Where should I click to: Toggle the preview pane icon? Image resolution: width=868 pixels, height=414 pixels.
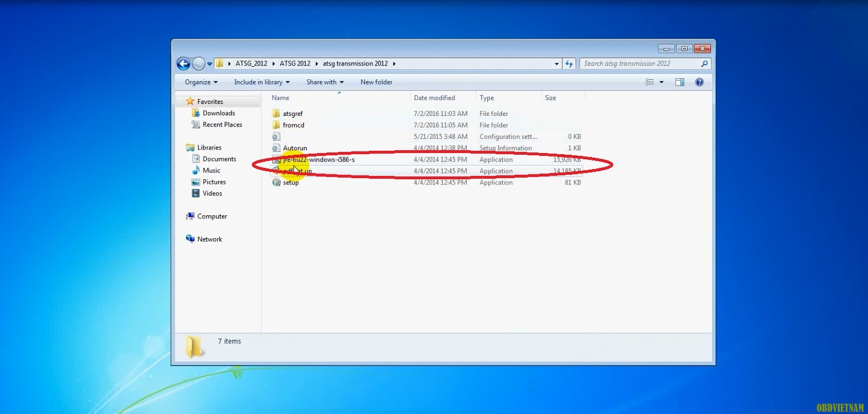click(680, 82)
